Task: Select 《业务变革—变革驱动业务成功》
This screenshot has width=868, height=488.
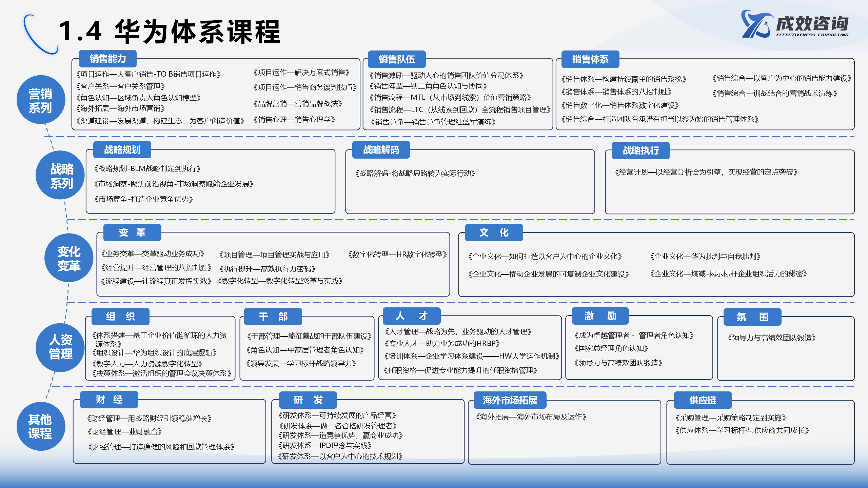Action: point(153,254)
